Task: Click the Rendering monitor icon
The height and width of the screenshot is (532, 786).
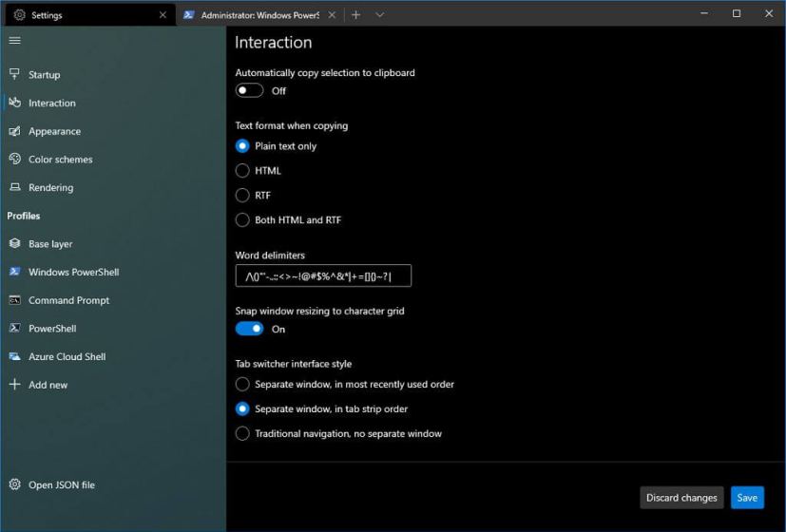Action: tap(15, 187)
